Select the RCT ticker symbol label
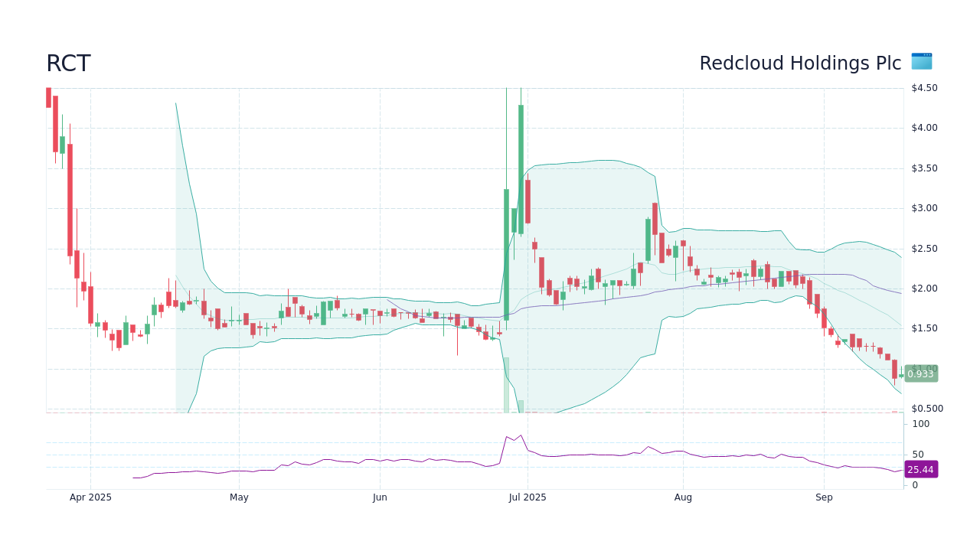 coord(68,64)
